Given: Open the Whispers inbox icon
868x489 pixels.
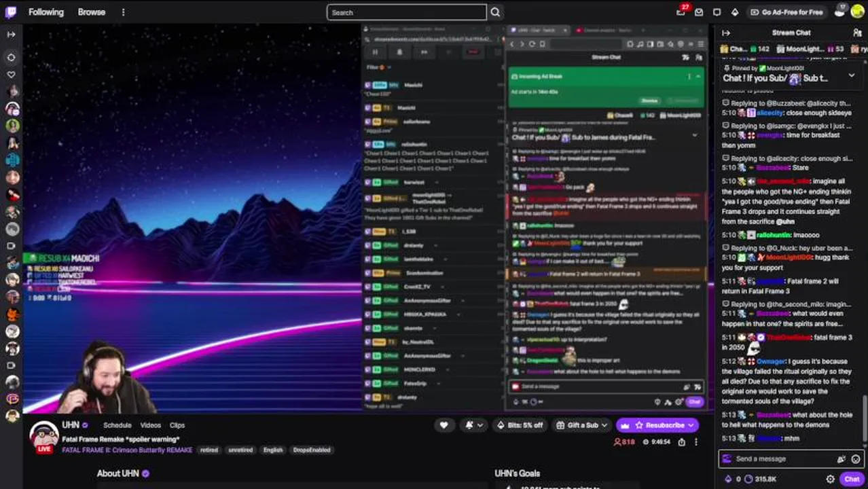Looking at the screenshot, I should click(699, 12).
